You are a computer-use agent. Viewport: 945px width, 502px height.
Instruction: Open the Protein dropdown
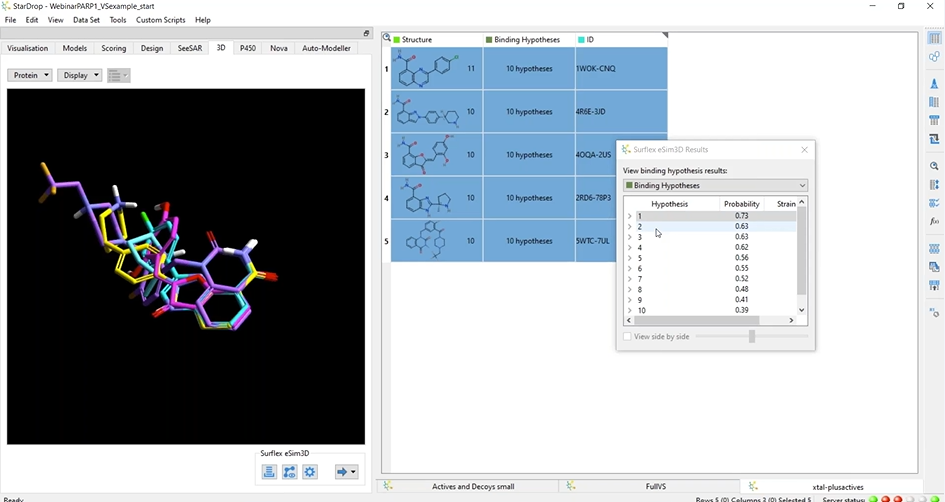coord(29,75)
